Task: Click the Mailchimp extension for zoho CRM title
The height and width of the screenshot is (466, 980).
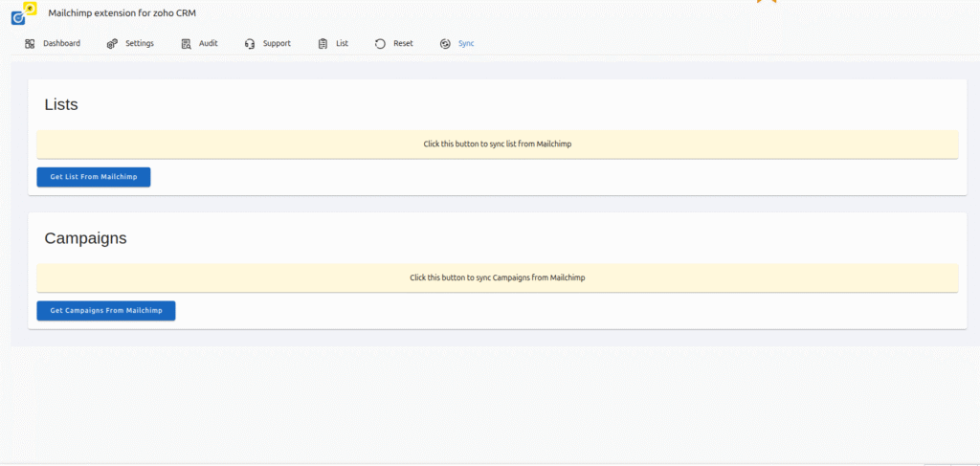Action: tap(122, 12)
